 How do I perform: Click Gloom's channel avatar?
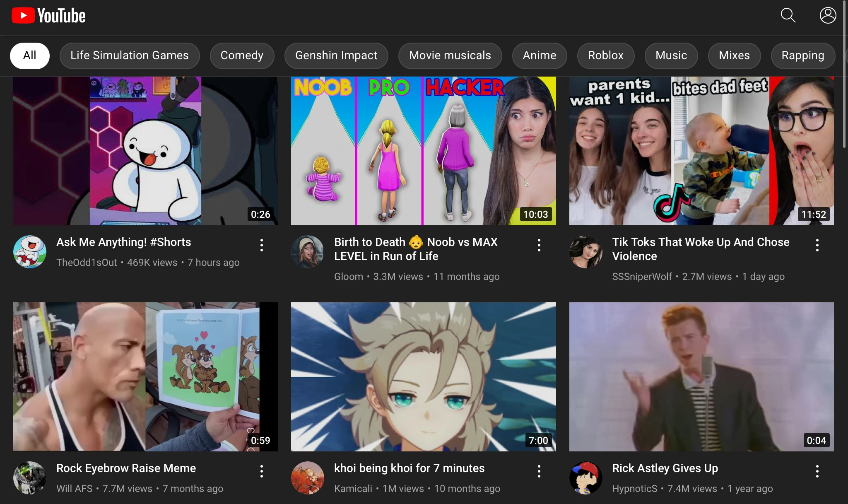click(x=307, y=251)
